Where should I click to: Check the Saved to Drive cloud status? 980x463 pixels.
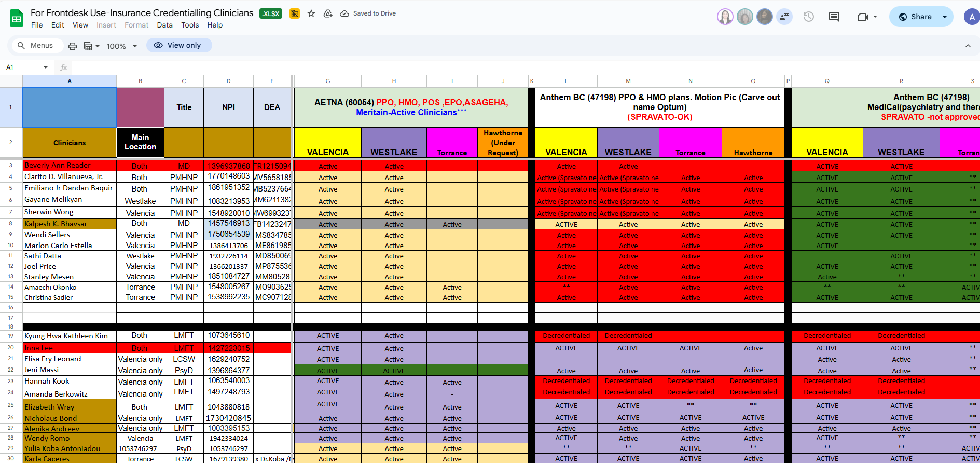[x=368, y=13]
